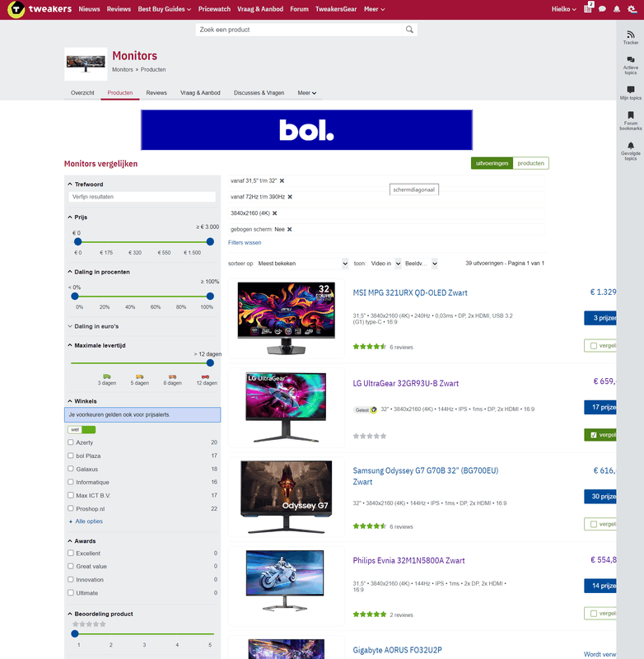Remove the 72Hz t/m 390Hz filter
The height and width of the screenshot is (659, 644).
point(290,197)
